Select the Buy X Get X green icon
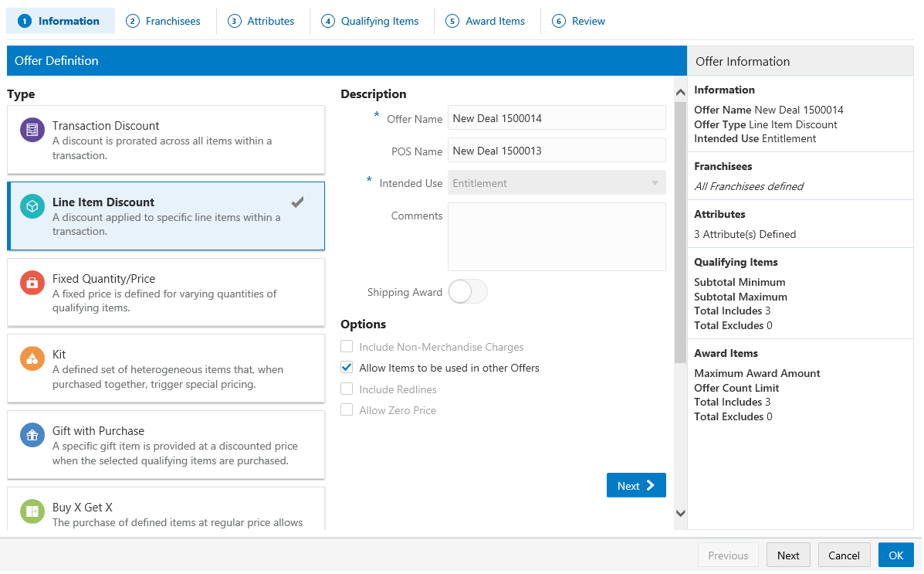 (32, 511)
